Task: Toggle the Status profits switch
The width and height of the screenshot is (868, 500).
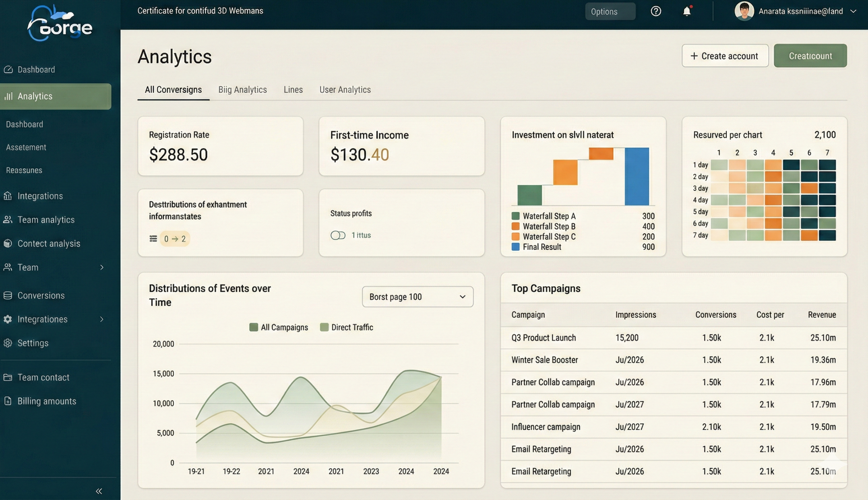Action: coord(338,235)
